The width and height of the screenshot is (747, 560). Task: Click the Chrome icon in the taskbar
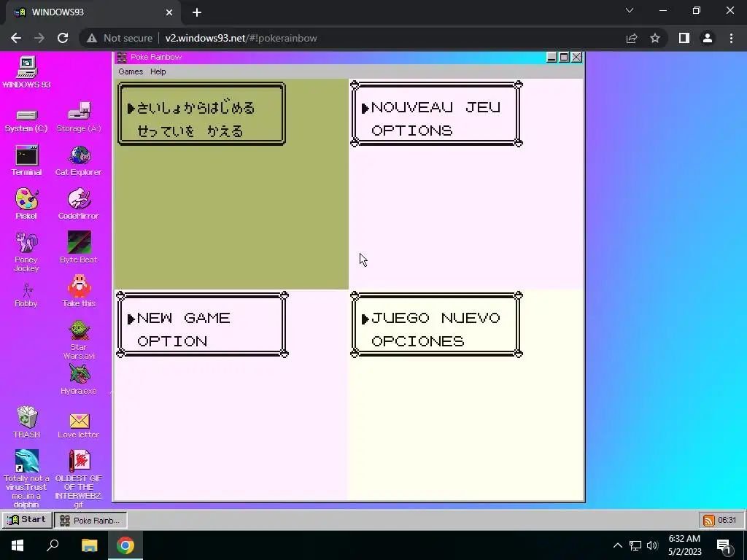tap(125, 545)
